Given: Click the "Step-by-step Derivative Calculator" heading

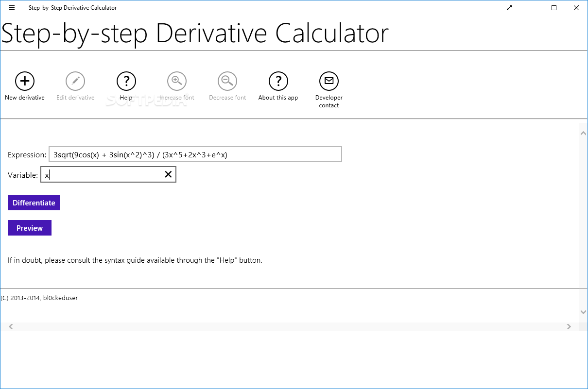Looking at the screenshot, I should point(195,34).
